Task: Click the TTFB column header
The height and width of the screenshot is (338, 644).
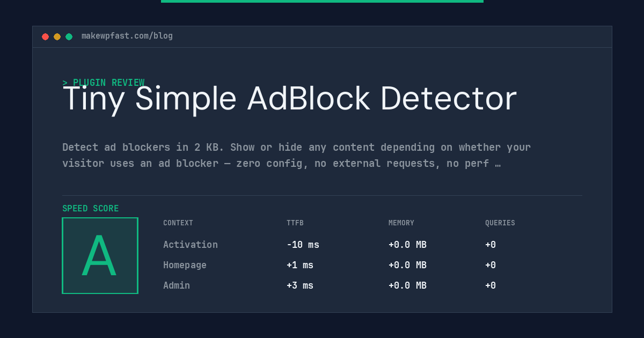Action: coord(295,223)
